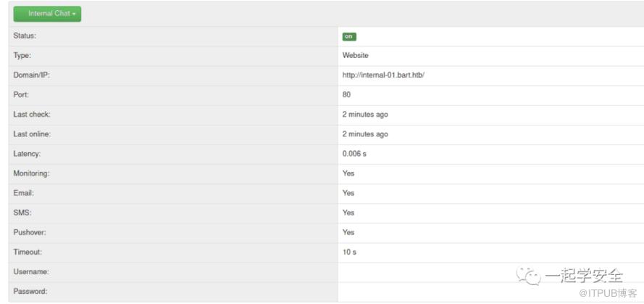Select the latency value 0.006 s
Image resolution: width=644 pixels, height=304 pixels.
[x=354, y=154]
